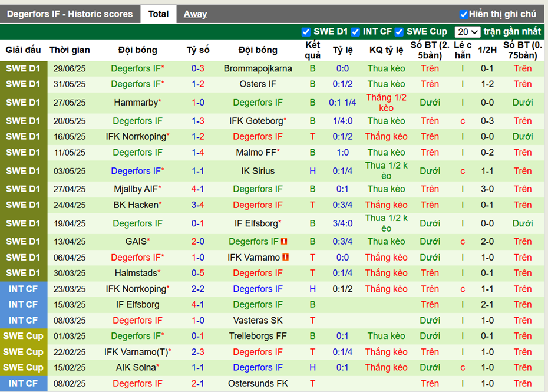Viewport: 548px width, 392px height.
Task: Click Trelleborgs FF team name
Action: click(258, 336)
